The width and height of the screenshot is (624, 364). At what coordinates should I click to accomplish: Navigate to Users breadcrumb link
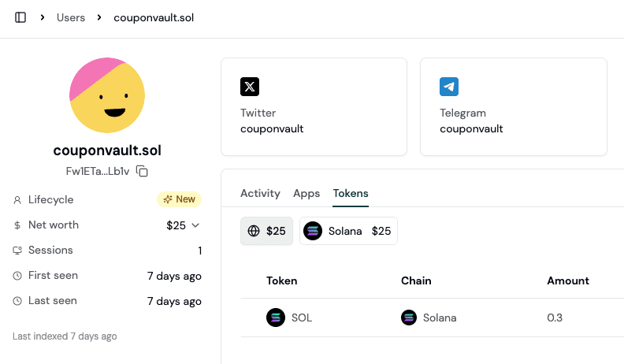(71, 17)
